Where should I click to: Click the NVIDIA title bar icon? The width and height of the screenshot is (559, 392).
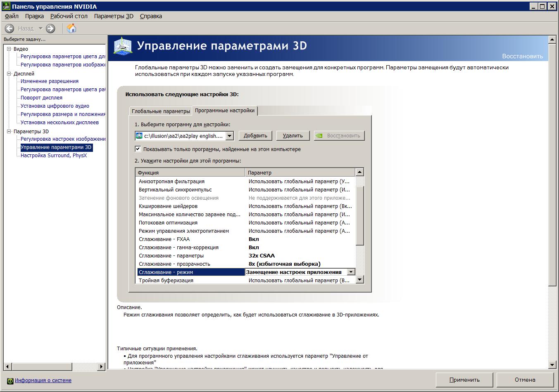[x=5, y=6]
